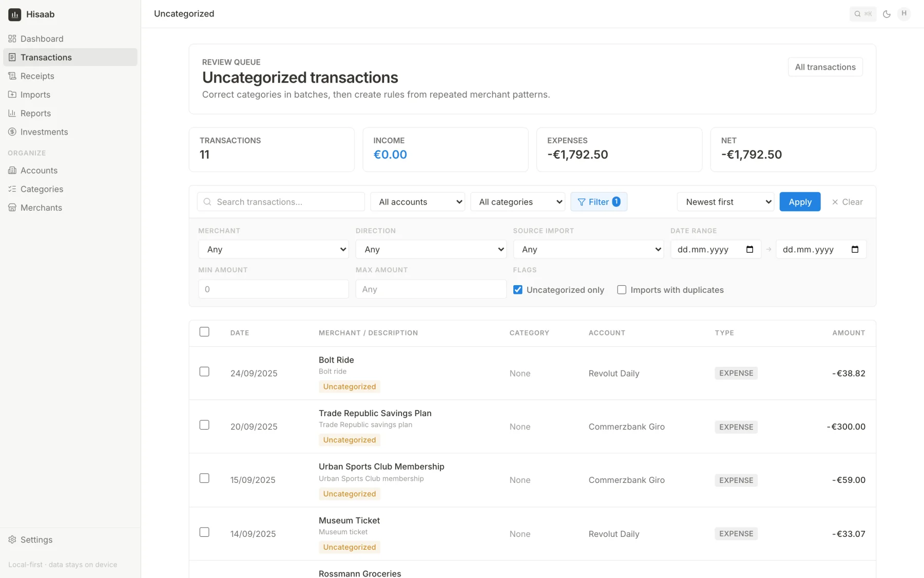Select the Bolt Ride transaction checkbox
This screenshot has width=924, height=578.
204,371
